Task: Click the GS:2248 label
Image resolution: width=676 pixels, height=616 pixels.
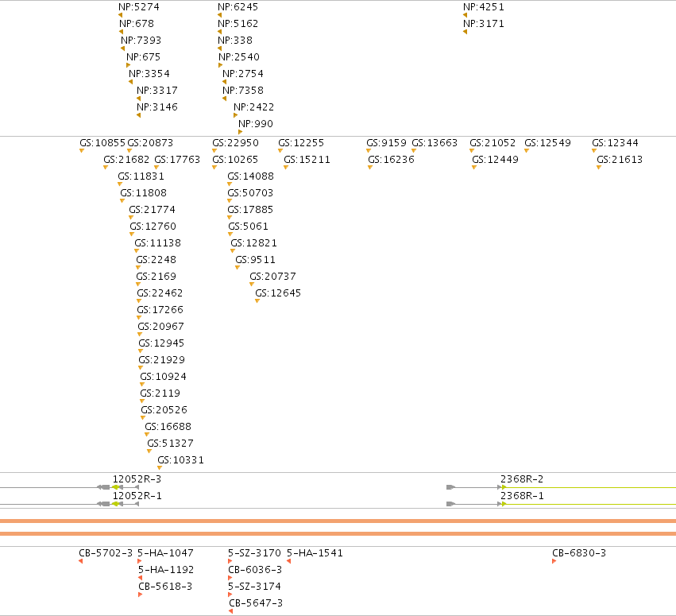Action: pos(156,260)
